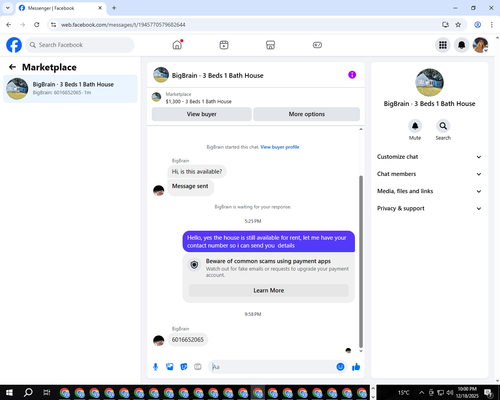Viewport: 500px width, 400px height.
Task: Click the $1,300 Marketplace listing banner
Action: [x=256, y=98]
